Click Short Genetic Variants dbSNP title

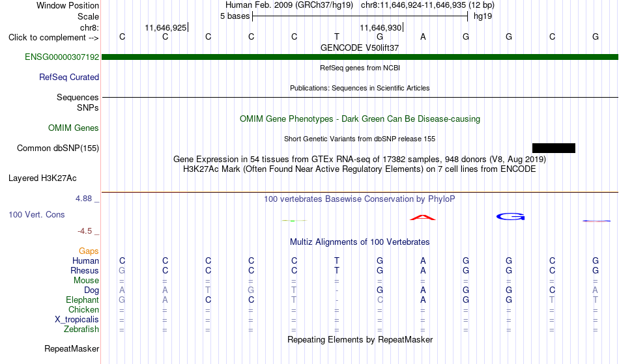(x=360, y=139)
